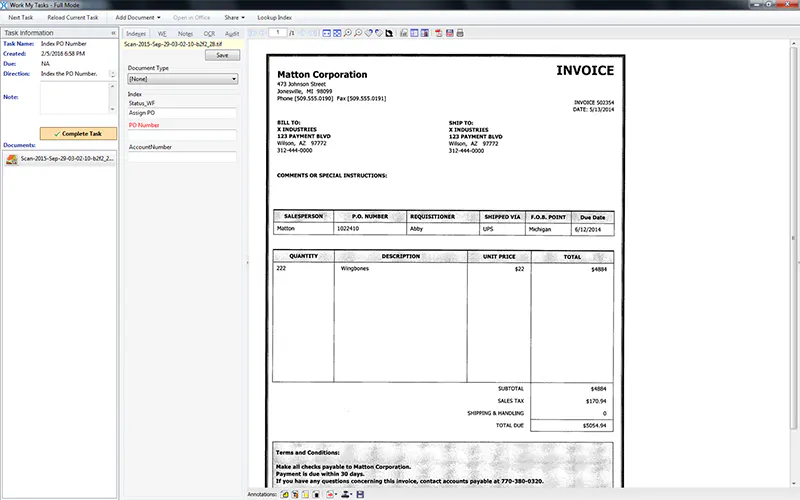
Task: Click the Complete Task button
Action: coord(78,134)
